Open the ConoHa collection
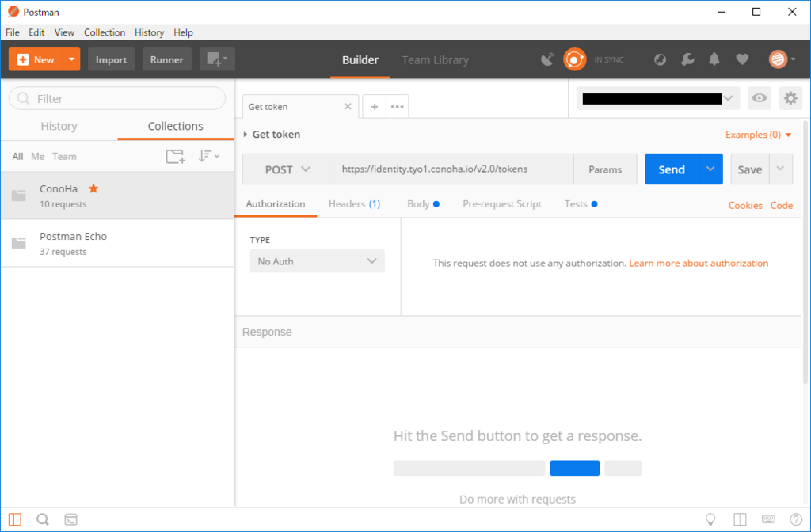The height and width of the screenshot is (532, 811). point(117,196)
